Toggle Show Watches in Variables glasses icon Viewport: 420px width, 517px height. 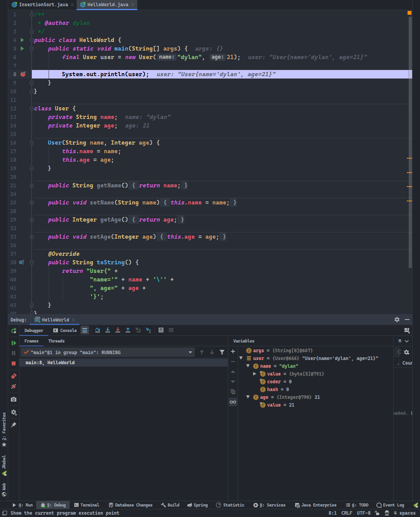[233, 402]
